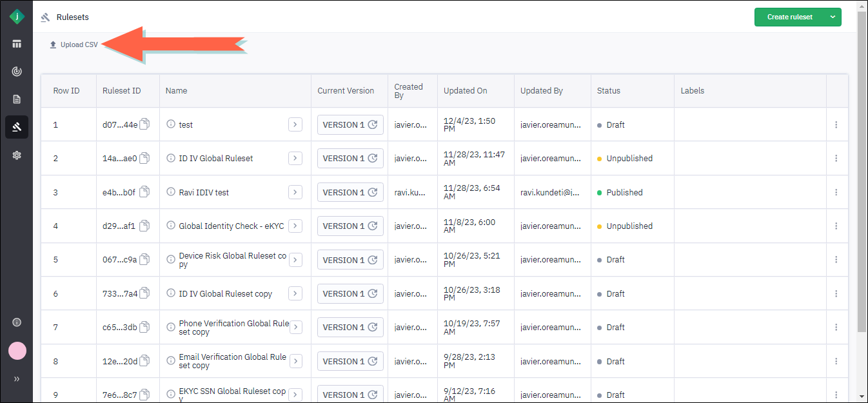Show info for ID IV Global Ruleset
868x403 pixels.
(x=171, y=157)
